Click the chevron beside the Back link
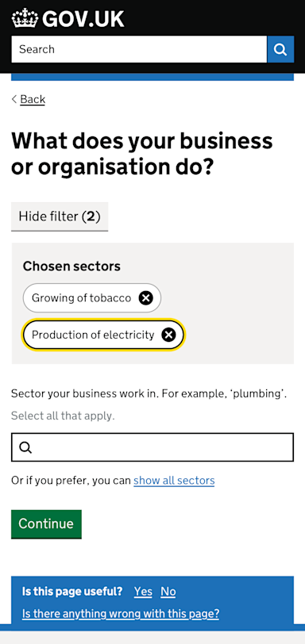This screenshot has width=305, height=644. coord(14,99)
